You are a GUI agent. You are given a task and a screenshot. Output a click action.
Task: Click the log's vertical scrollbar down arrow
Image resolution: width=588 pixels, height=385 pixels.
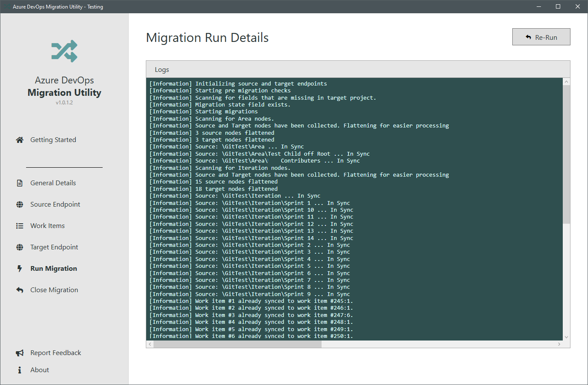pos(566,337)
